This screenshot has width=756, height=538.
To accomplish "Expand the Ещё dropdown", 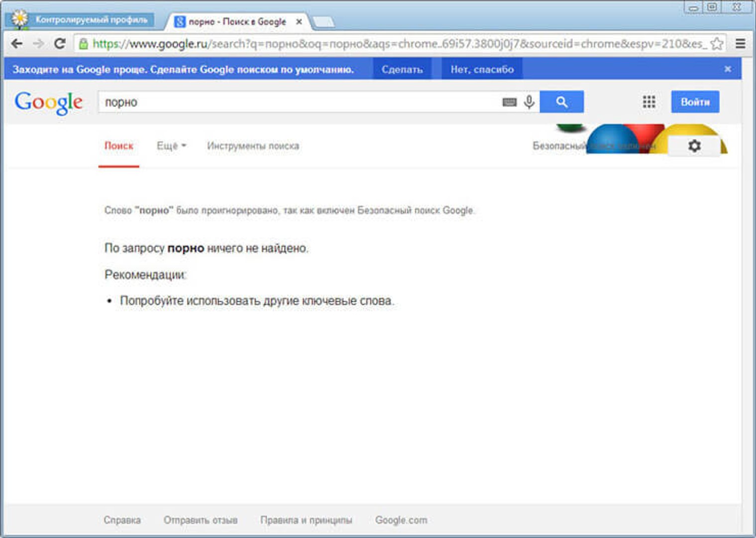I will pos(171,146).
